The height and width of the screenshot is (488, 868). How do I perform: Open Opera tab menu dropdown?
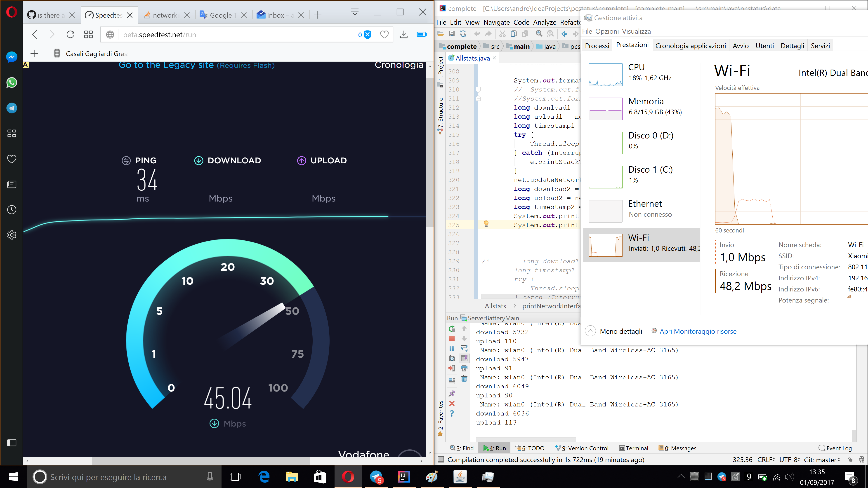click(354, 12)
